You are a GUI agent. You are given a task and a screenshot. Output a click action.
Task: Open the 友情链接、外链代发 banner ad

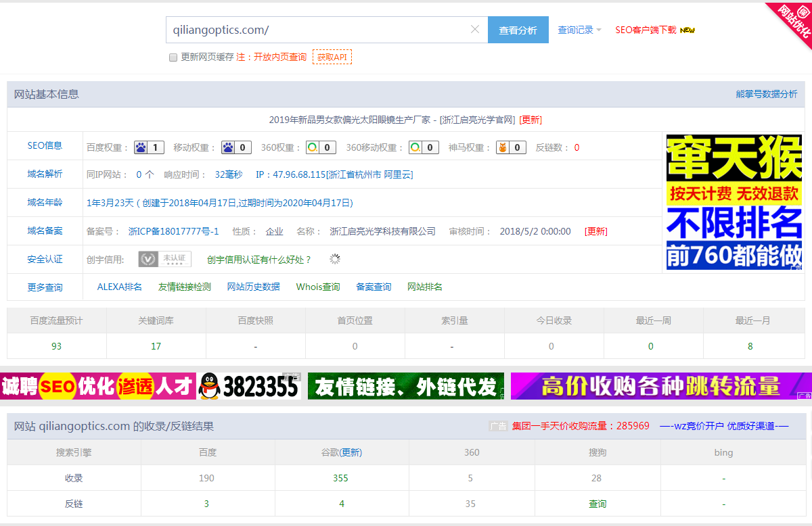point(406,386)
